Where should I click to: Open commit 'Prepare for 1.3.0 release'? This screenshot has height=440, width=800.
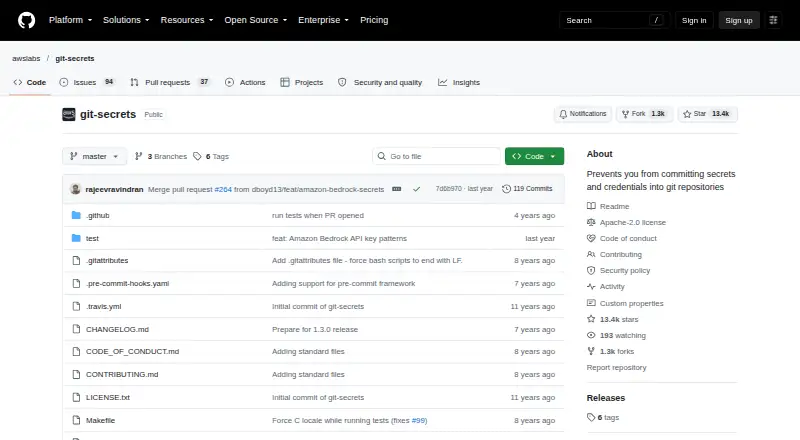[315, 329]
